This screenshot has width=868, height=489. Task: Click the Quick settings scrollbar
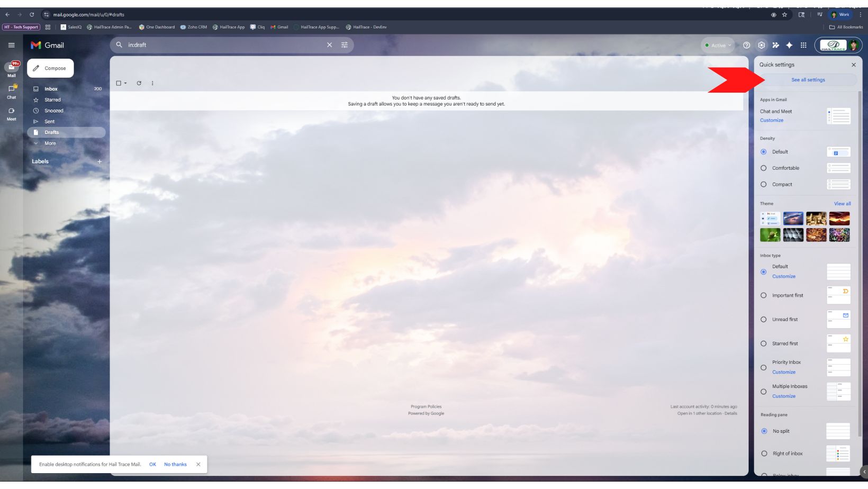pos(860,265)
